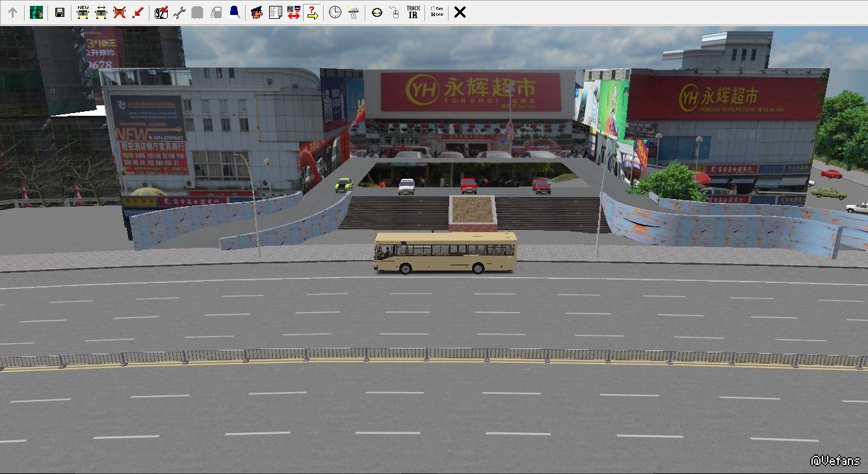Select the red arrow placement icon
The width and height of the screenshot is (868, 474).
[138, 12]
